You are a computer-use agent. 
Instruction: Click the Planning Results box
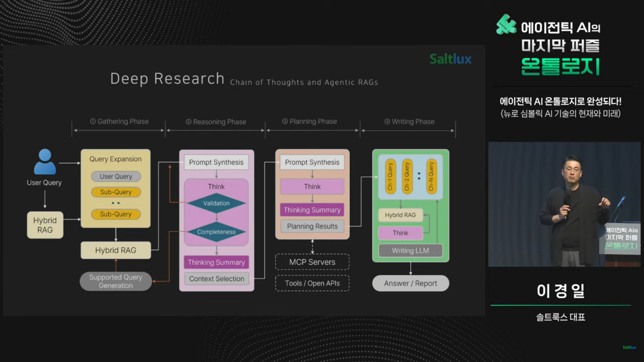[312, 226]
